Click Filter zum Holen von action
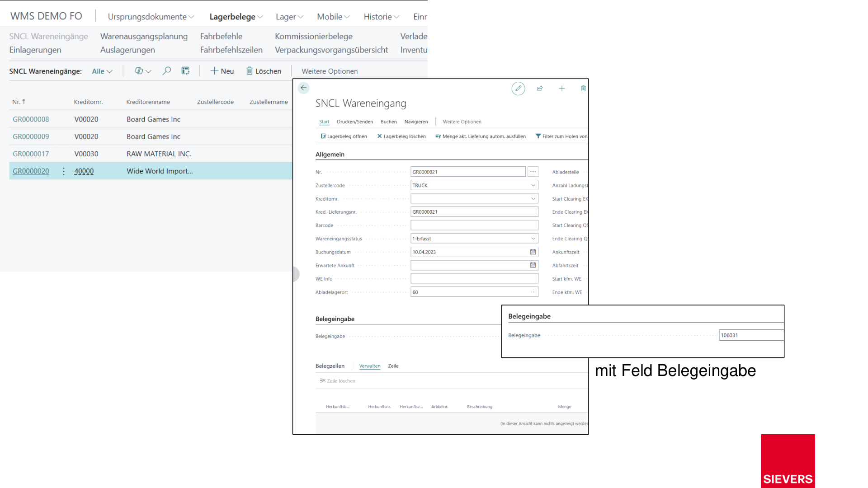The image size is (868, 488). pyautogui.click(x=561, y=136)
